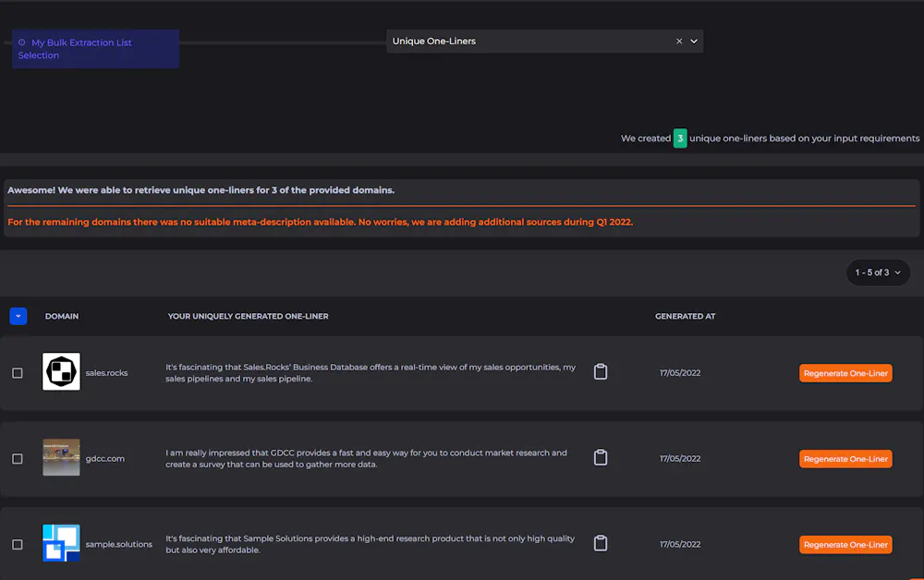Open the 1 - 5 of 3 pagination dropdown
Screen dimensions: 924x580
click(877, 272)
